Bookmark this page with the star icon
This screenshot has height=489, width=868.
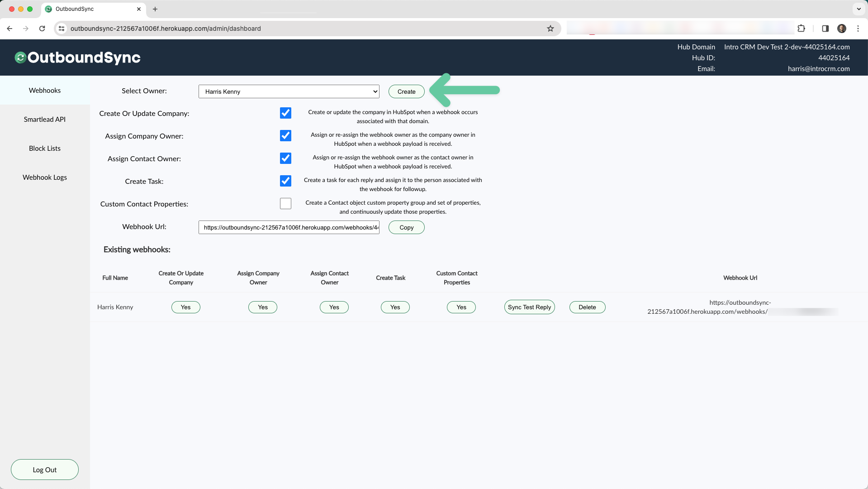550,29
